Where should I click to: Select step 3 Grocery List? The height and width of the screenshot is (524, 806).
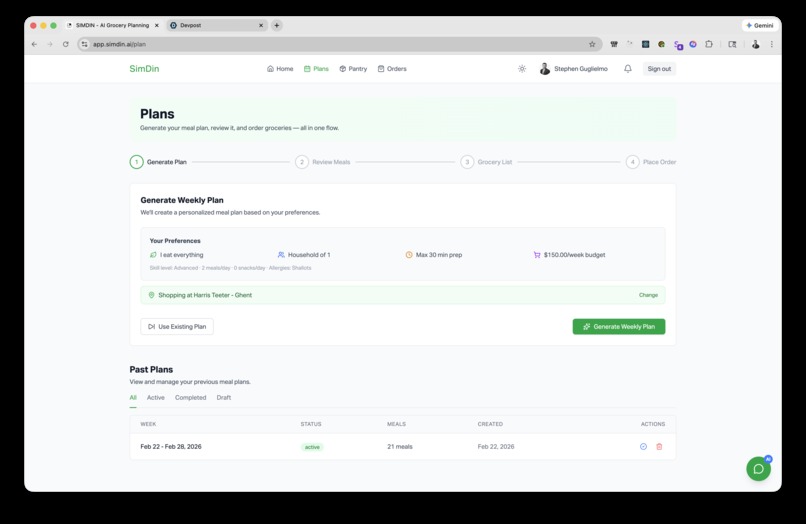click(486, 162)
